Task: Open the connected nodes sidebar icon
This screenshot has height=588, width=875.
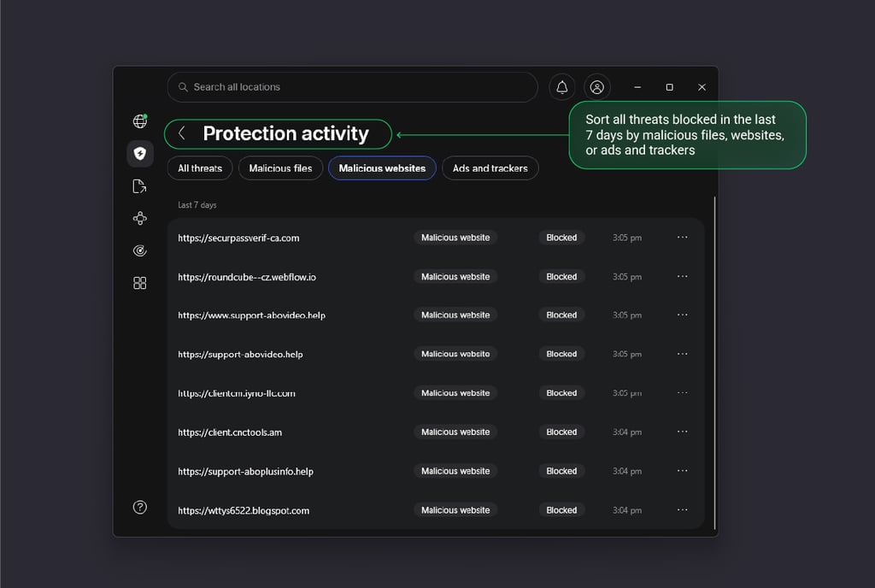Action: click(x=140, y=218)
